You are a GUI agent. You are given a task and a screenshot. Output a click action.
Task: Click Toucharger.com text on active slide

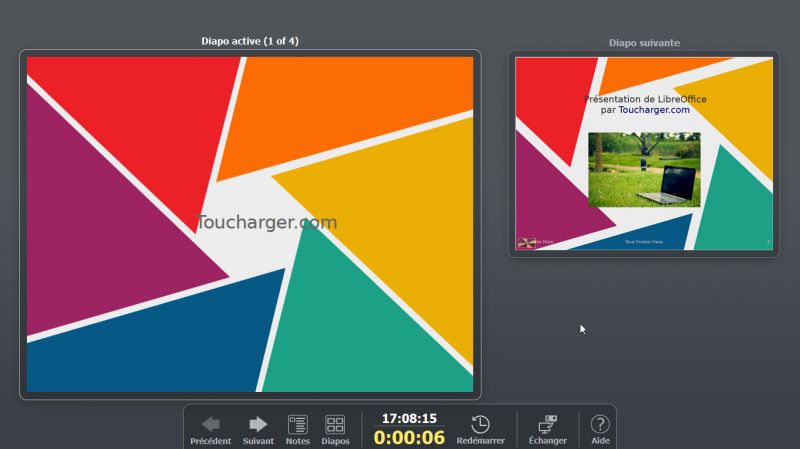(x=267, y=222)
